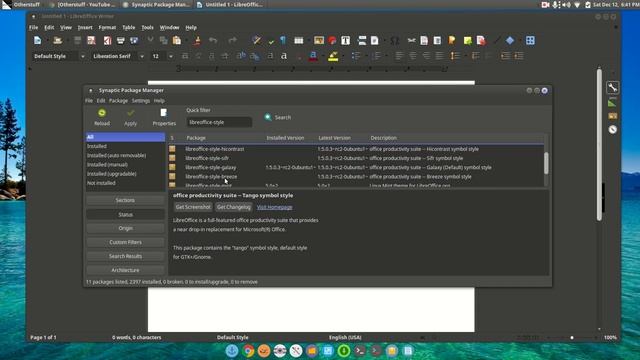
Task: Click the spellcheck checkmark icon in Writer
Action: tap(271, 41)
